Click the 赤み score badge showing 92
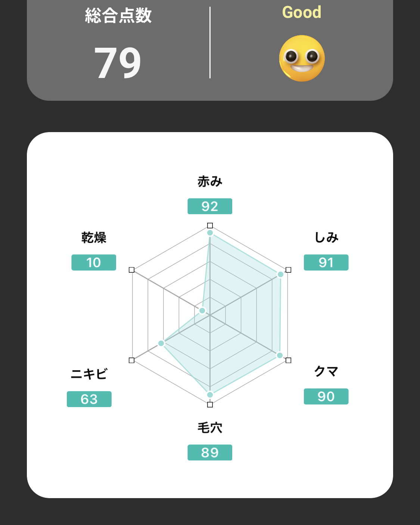This screenshot has width=420, height=525. (209, 206)
